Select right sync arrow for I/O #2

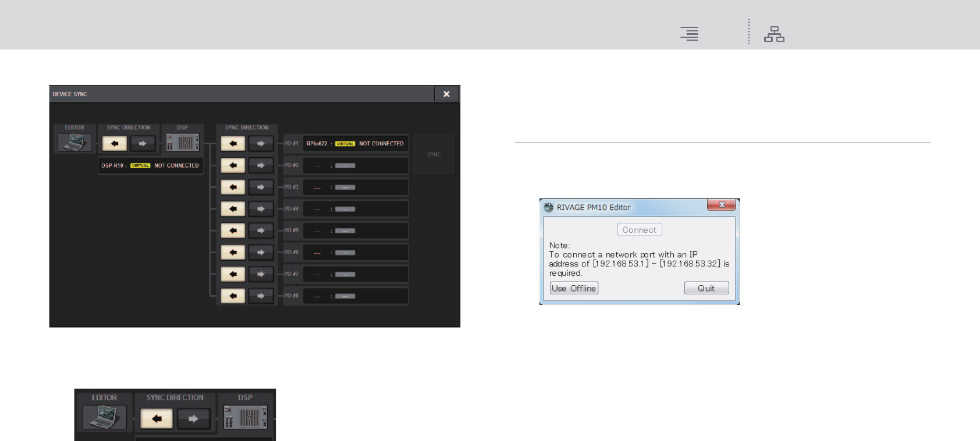261,165
